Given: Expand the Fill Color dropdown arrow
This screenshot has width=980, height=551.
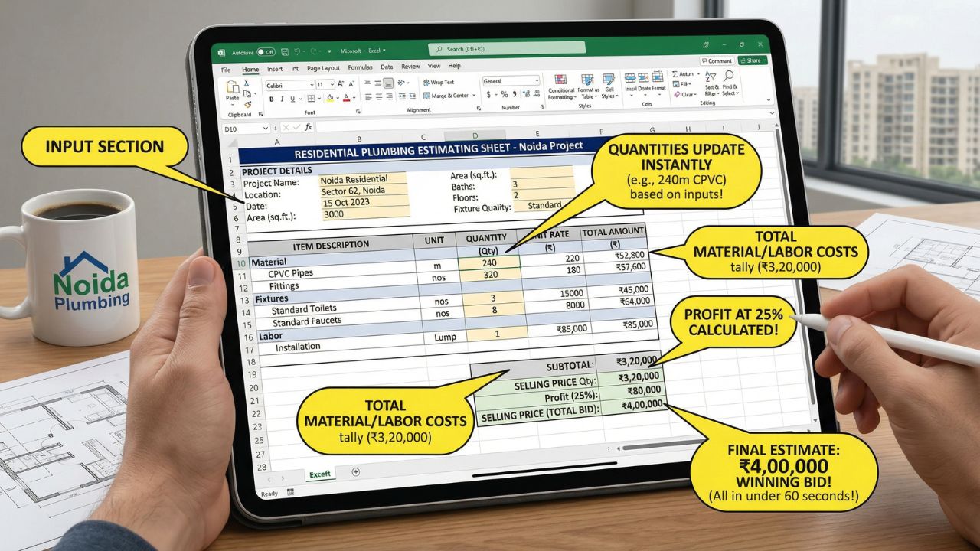Looking at the screenshot, I should (x=338, y=97).
